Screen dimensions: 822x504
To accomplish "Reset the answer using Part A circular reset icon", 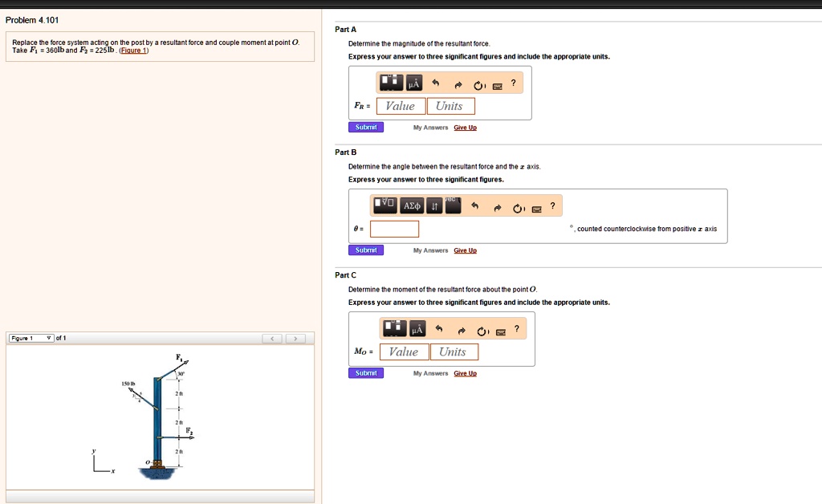I will click(x=478, y=83).
